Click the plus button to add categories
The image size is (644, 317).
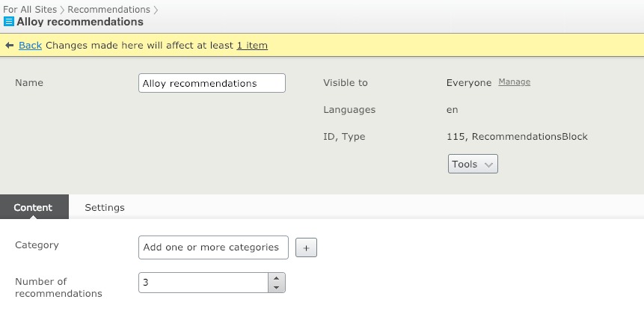(306, 248)
